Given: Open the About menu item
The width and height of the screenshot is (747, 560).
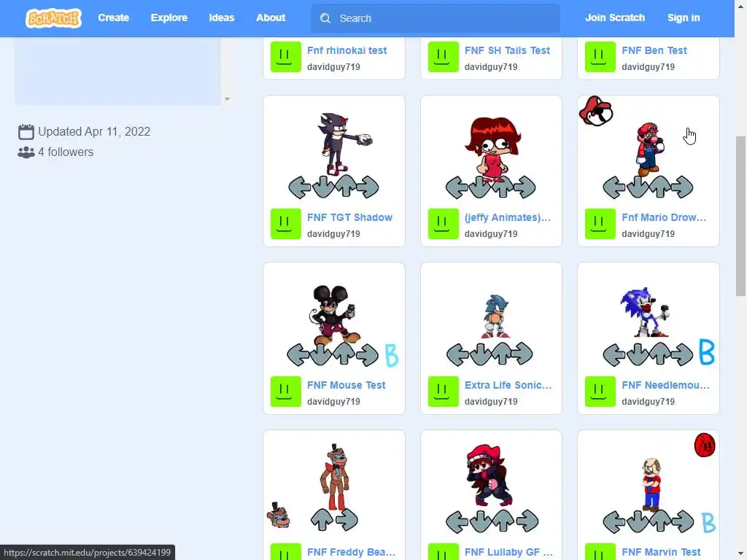Looking at the screenshot, I should (271, 17).
